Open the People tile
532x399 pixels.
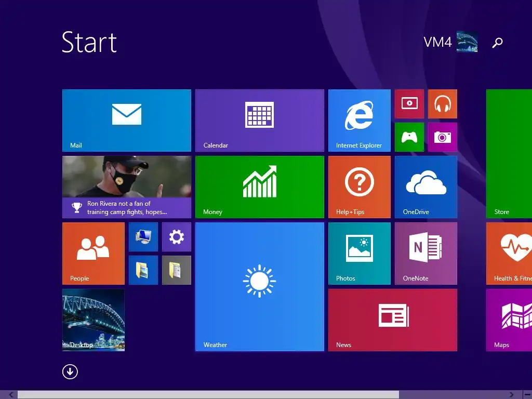(x=94, y=254)
